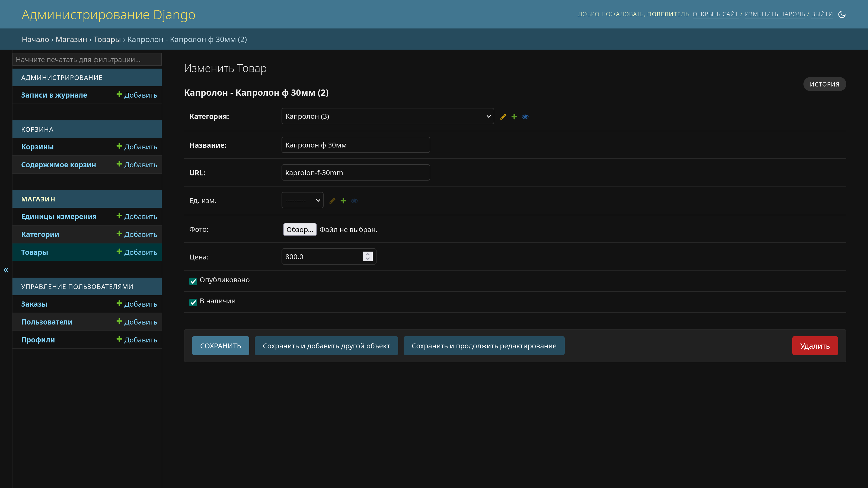
Task: Open the Категория dropdown
Action: [x=388, y=116]
